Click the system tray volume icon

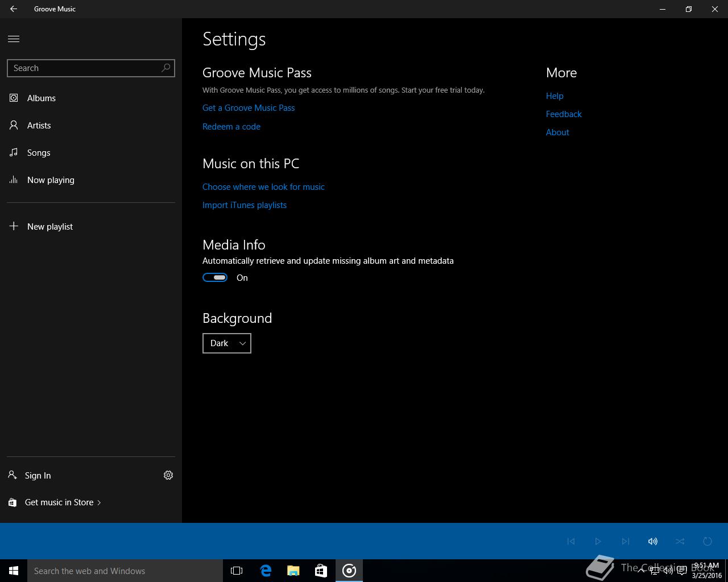[x=668, y=571]
